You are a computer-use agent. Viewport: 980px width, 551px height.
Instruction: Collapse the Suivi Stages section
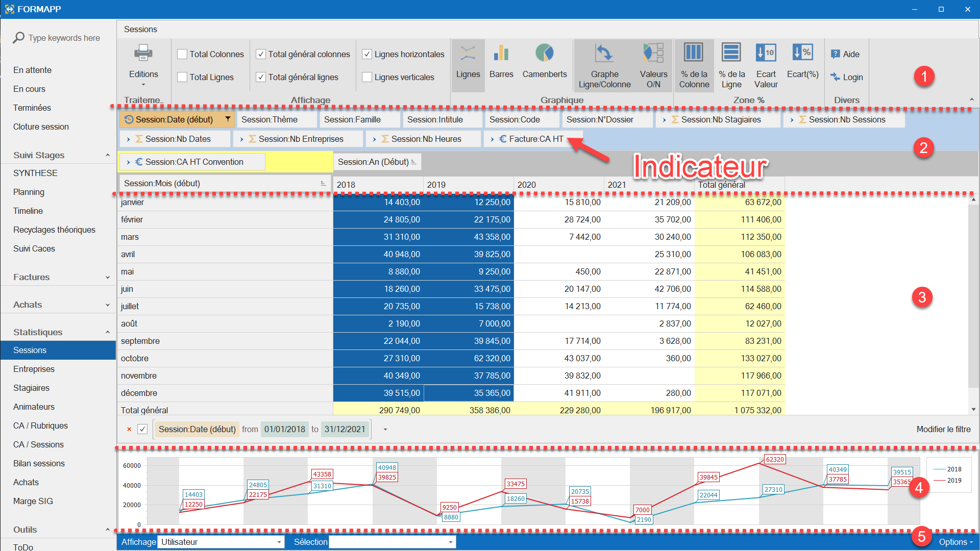108,155
